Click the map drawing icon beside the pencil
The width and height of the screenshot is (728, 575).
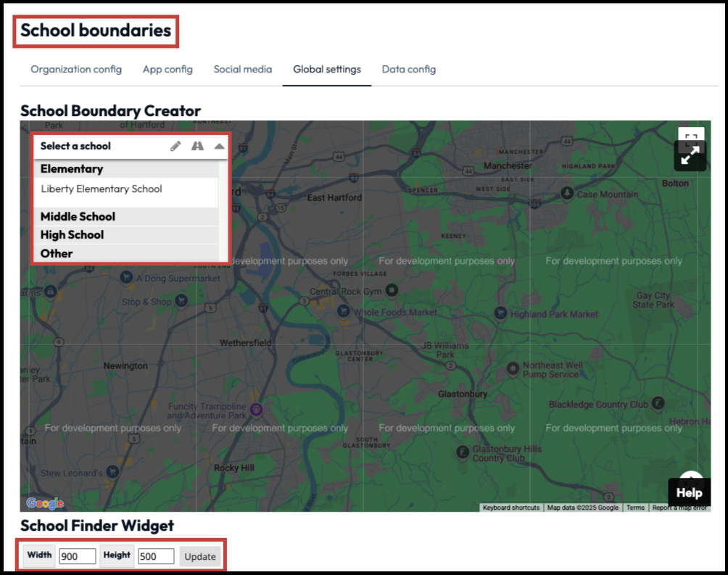pos(197,146)
